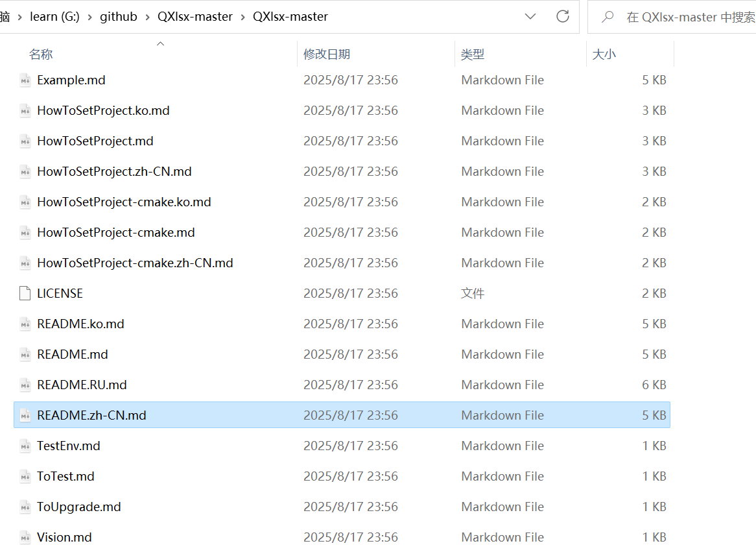Go to the parent QXlsx-master breadcrumb
Image resolution: width=756 pixels, height=550 pixels.
point(195,16)
